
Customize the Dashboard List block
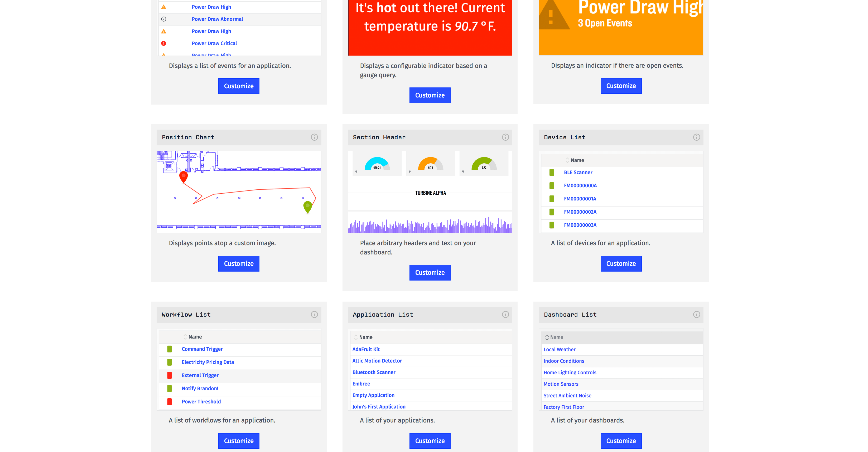pyautogui.click(x=621, y=441)
